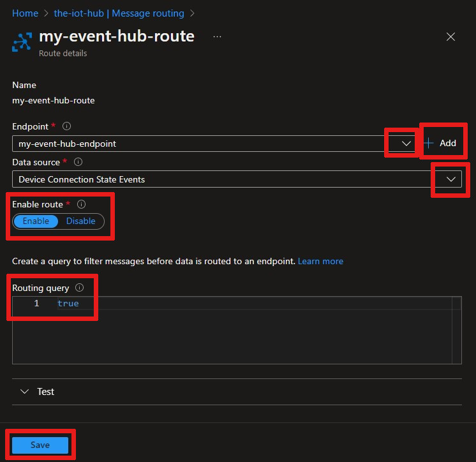Show Data source info tooltip icon
Viewport: 476px width, 462px height.
pos(78,162)
